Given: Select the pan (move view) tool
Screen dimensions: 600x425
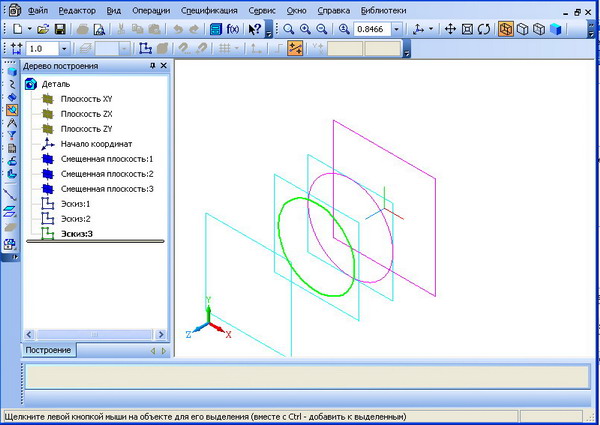Looking at the screenshot, I should (x=450, y=29).
